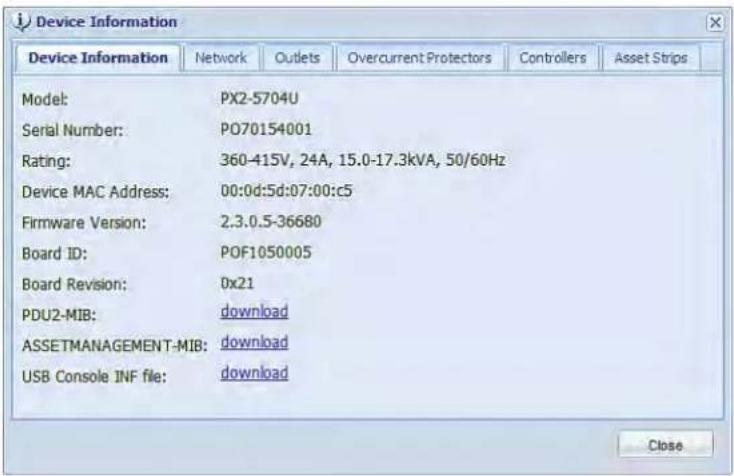The width and height of the screenshot is (734, 476).
Task: Click the 'Model:' label
Action: [x=45, y=99]
